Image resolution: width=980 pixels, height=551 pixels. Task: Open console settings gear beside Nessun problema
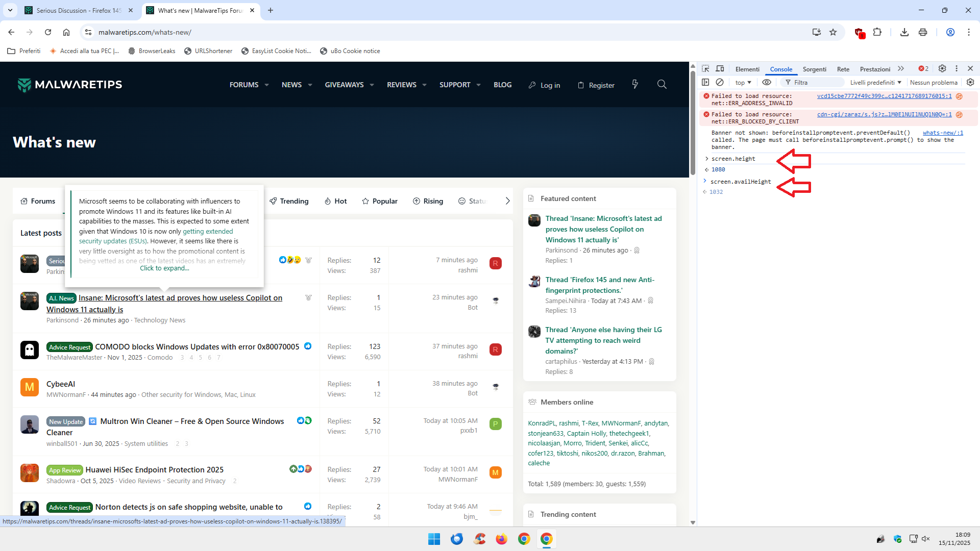click(970, 82)
